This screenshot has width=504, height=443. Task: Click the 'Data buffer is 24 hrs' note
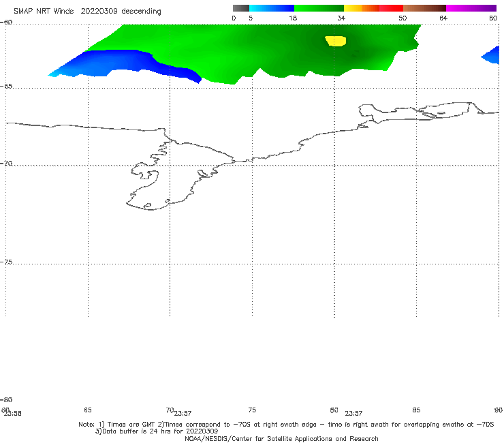point(157,431)
